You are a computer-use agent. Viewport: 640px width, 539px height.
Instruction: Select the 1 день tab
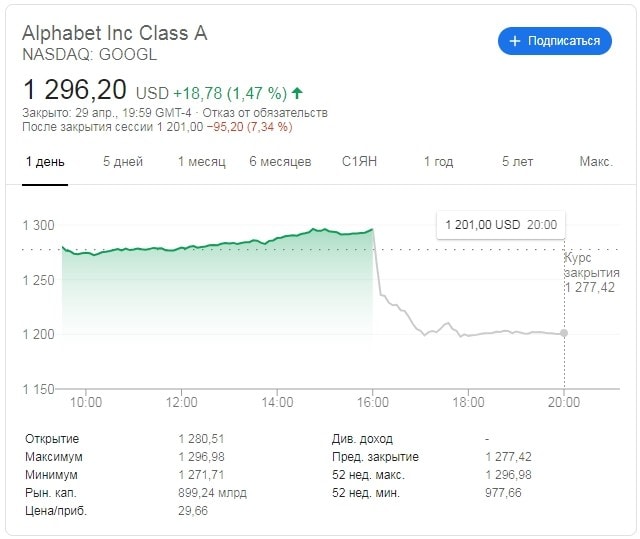tap(45, 162)
